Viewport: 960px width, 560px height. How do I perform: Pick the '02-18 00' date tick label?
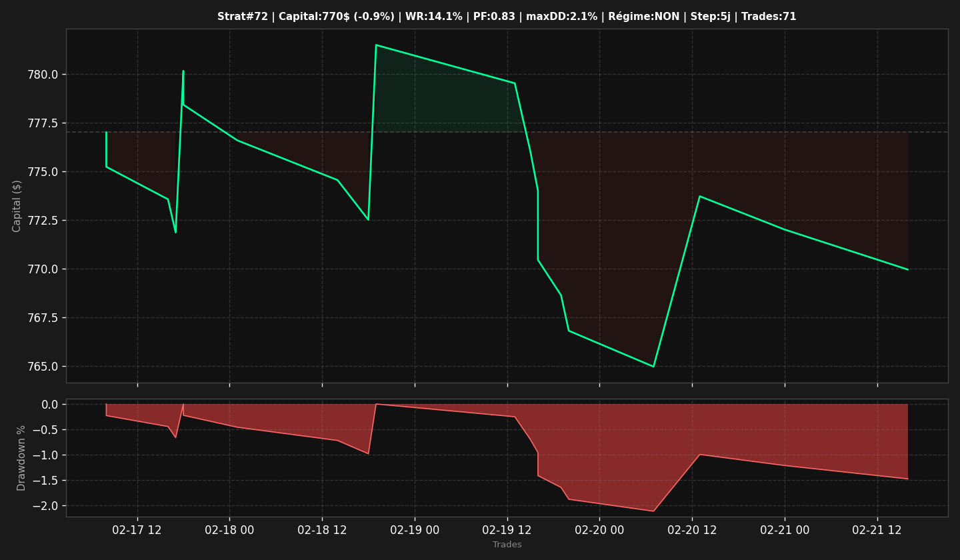pos(229,530)
